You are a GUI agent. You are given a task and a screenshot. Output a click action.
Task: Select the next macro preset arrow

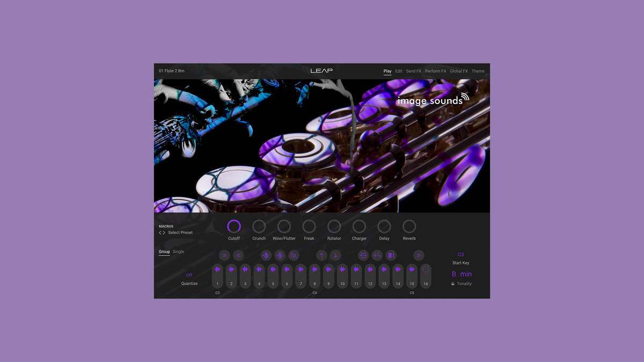[x=164, y=233]
